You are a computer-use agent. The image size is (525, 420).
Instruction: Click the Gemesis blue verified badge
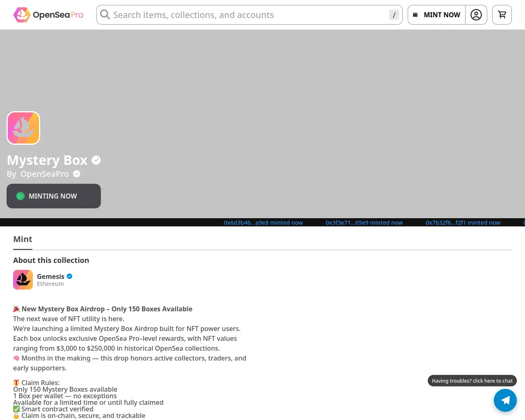coord(70,276)
